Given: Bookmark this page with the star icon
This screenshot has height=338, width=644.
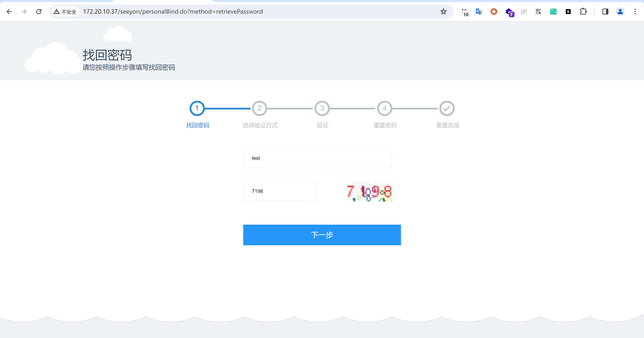Looking at the screenshot, I should pyautogui.click(x=443, y=12).
